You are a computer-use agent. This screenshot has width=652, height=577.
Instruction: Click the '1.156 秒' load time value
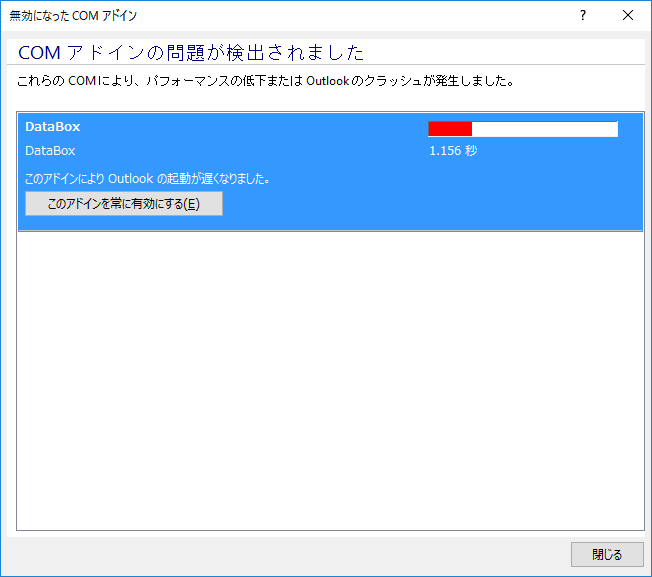pos(453,150)
